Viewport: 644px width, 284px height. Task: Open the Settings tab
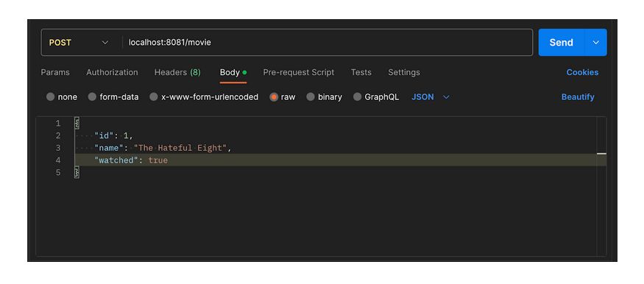[404, 72]
